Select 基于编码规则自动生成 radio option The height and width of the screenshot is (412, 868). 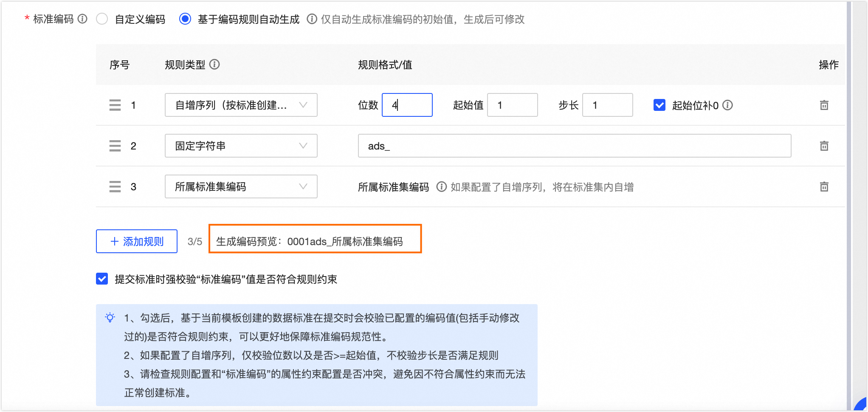(x=185, y=19)
